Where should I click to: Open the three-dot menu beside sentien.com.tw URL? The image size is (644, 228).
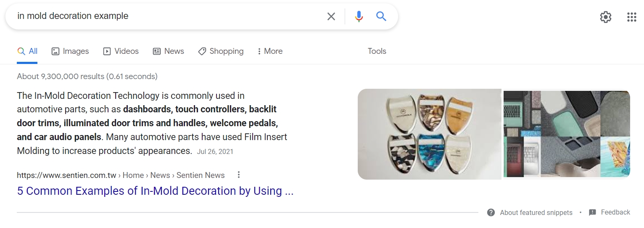tap(239, 175)
